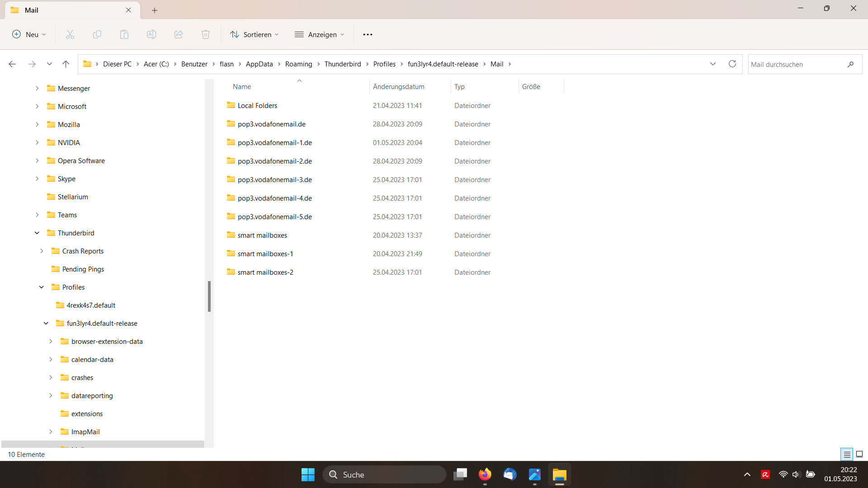Open a new tab with plus button
868x488 pixels.
coord(155,10)
